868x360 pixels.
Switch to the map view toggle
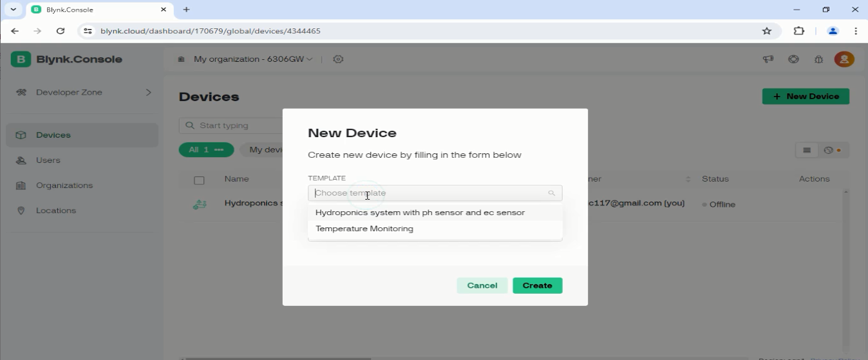(x=831, y=150)
